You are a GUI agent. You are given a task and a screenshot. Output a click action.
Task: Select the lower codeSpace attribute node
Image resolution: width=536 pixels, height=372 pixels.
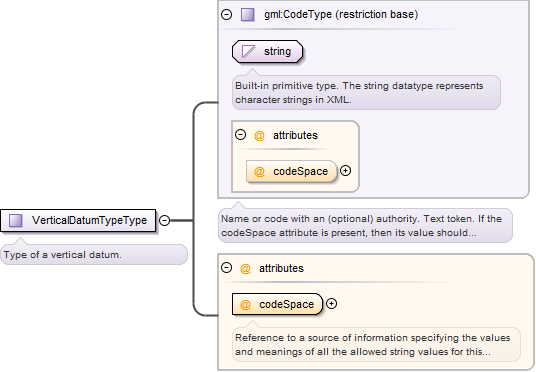pos(277,304)
